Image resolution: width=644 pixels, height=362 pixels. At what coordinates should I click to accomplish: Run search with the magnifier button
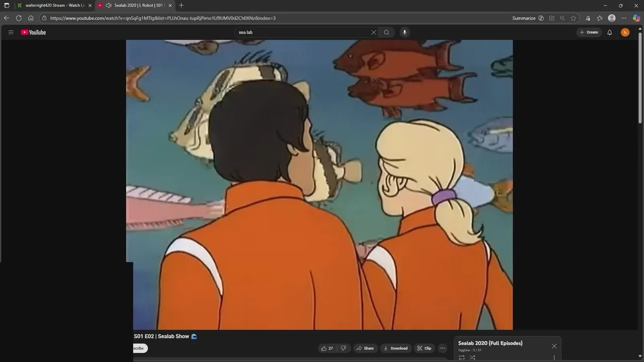[386, 32]
